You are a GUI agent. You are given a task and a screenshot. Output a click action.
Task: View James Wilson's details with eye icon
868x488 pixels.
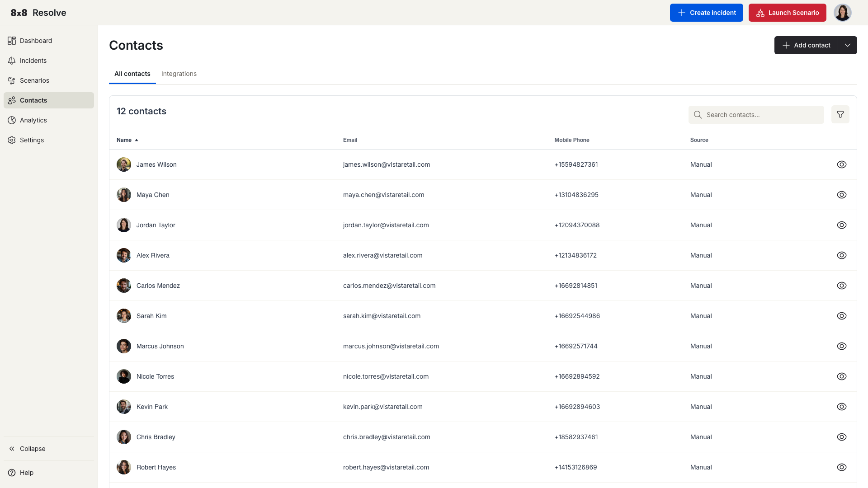tap(841, 164)
